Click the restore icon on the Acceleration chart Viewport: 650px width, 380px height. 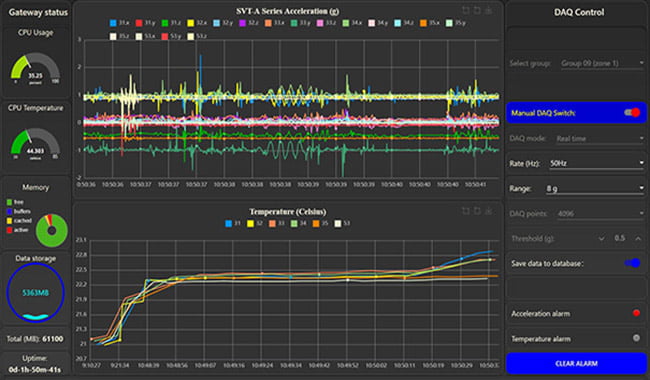point(477,10)
